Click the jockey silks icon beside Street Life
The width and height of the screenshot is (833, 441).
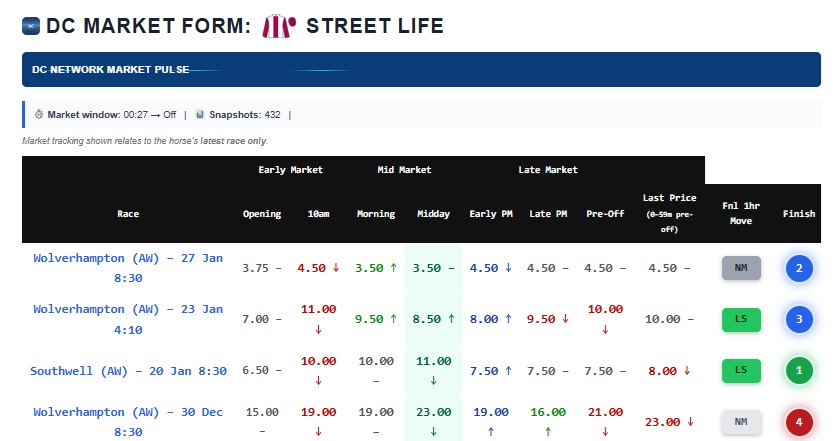click(277, 26)
